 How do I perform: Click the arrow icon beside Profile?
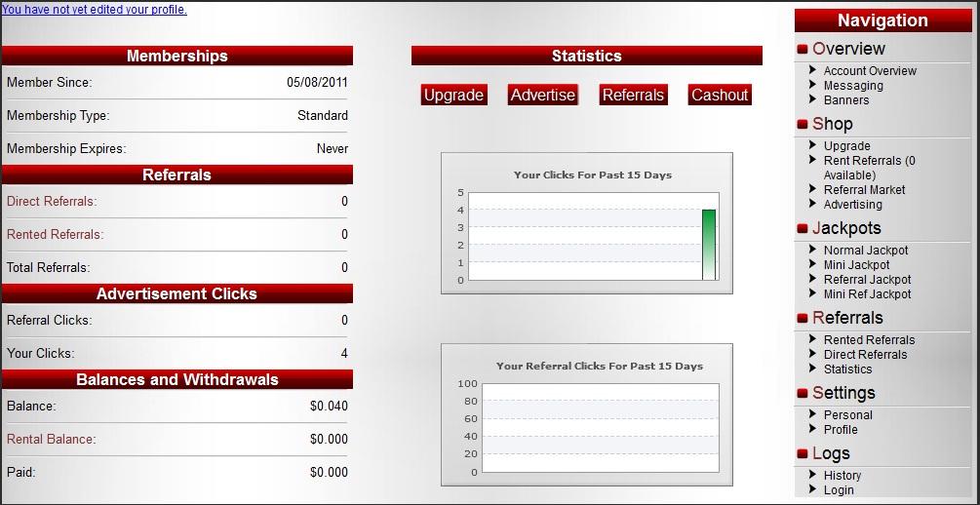(812, 428)
